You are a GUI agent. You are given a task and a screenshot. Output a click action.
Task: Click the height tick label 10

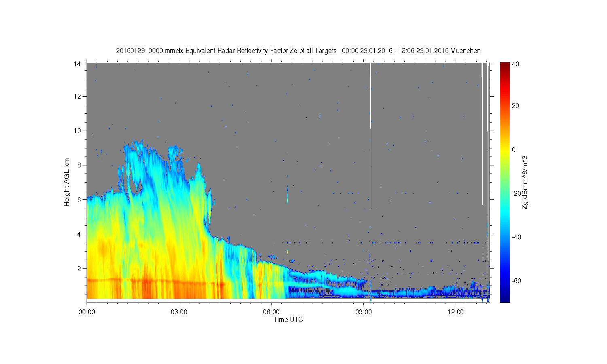pyautogui.click(x=78, y=131)
